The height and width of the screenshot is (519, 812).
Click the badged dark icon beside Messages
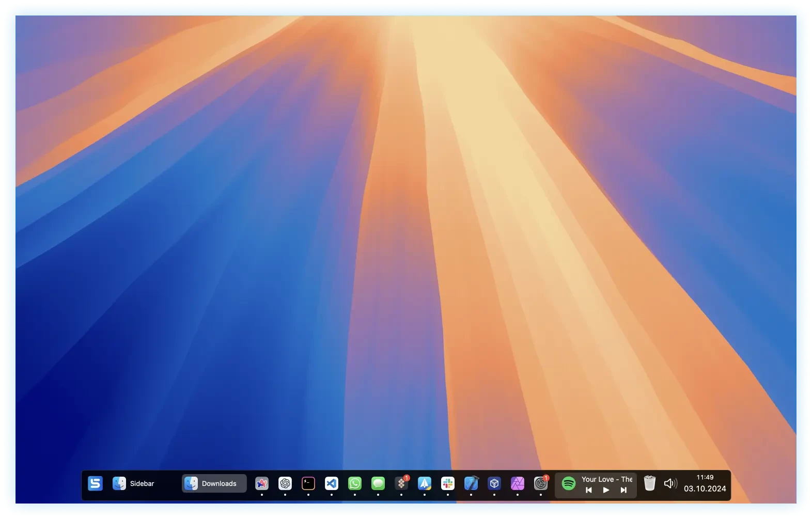coord(401,483)
